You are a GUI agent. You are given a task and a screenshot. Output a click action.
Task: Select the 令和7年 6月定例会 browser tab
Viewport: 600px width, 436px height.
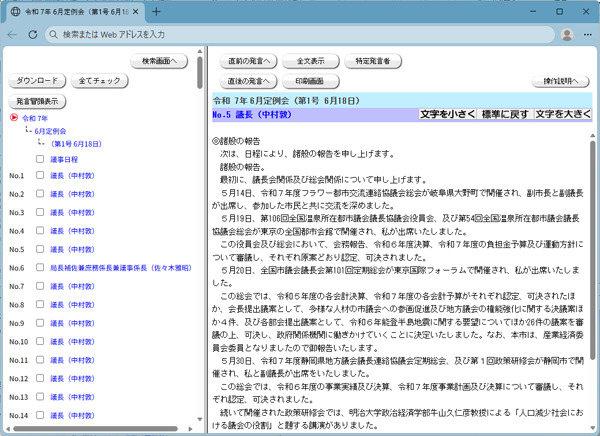[x=76, y=12]
